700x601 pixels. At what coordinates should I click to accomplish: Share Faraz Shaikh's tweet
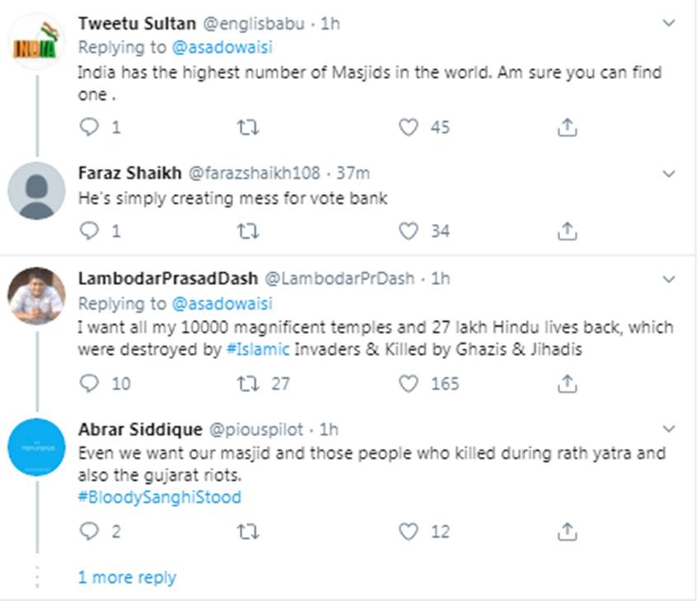(567, 231)
